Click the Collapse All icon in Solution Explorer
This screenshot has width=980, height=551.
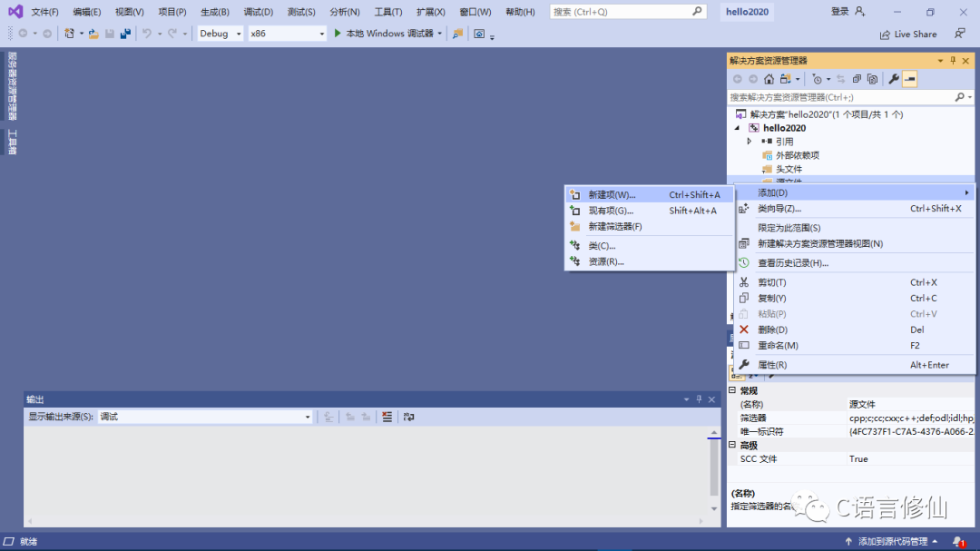click(857, 79)
